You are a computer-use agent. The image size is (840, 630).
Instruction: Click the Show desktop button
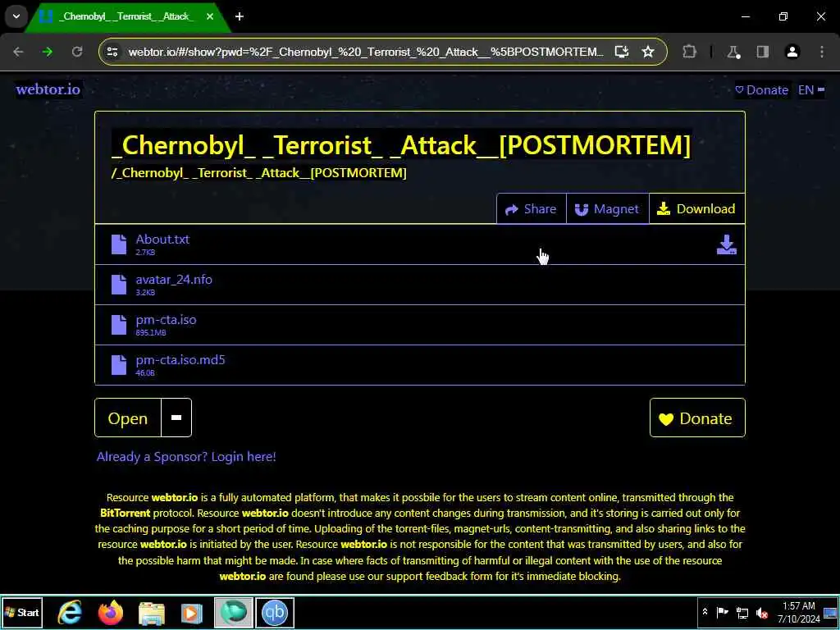coord(830,612)
